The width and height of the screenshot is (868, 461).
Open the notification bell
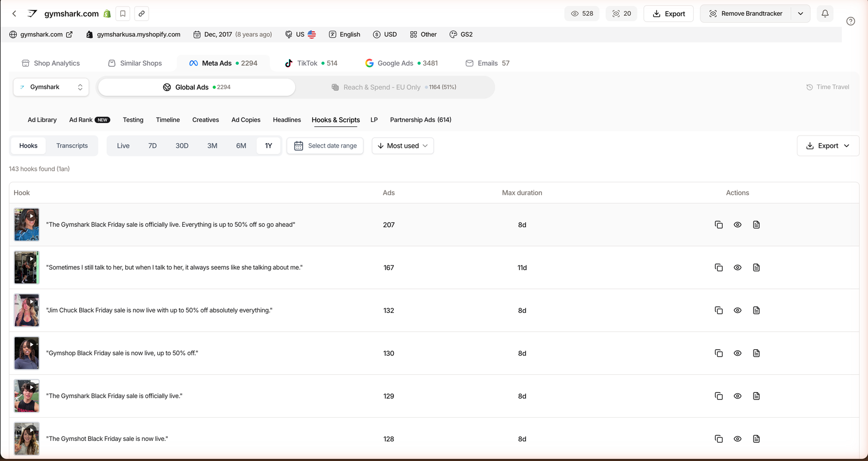click(x=825, y=14)
